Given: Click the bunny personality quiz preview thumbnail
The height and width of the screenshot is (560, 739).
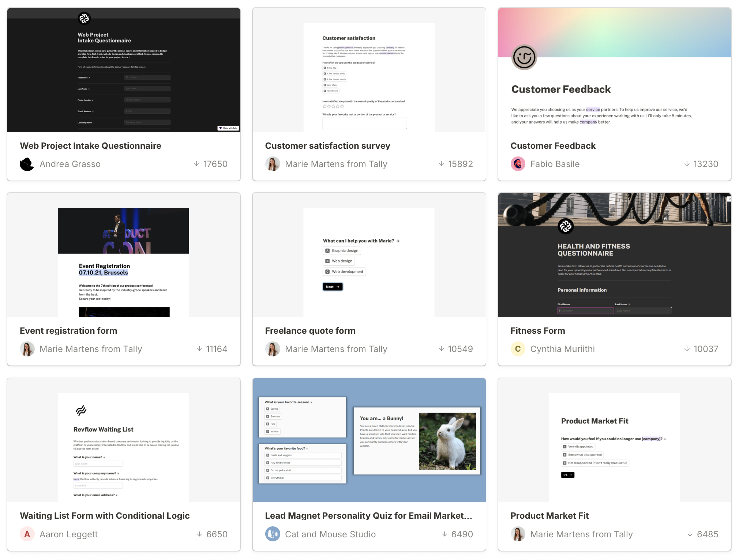Looking at the screenshot, I should click(369, 440).
